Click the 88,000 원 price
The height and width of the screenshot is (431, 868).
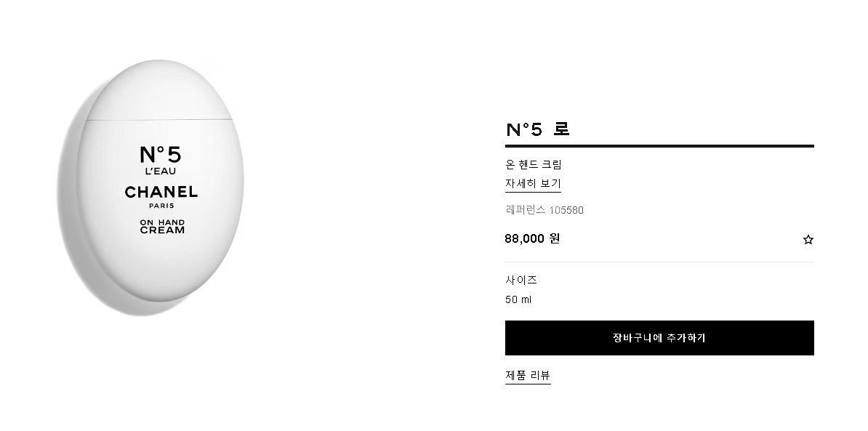coord(532,238)
